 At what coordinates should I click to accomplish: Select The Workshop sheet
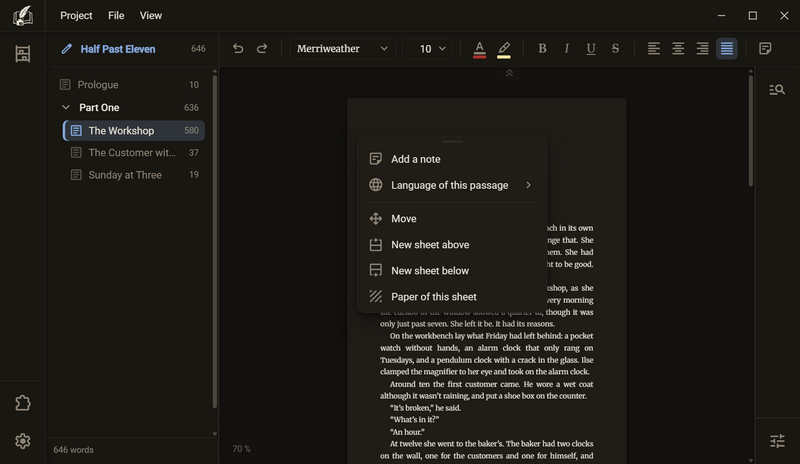click(134, 131)
